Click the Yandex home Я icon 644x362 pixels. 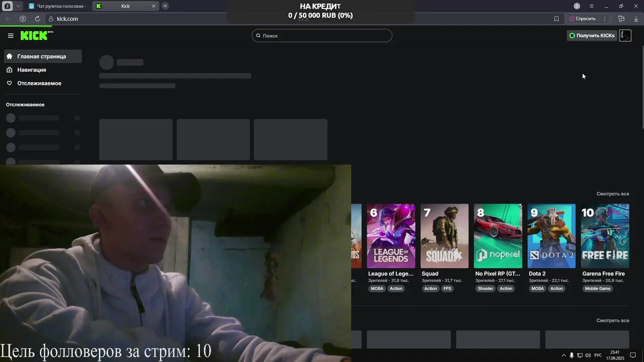(x=23, y=19)
